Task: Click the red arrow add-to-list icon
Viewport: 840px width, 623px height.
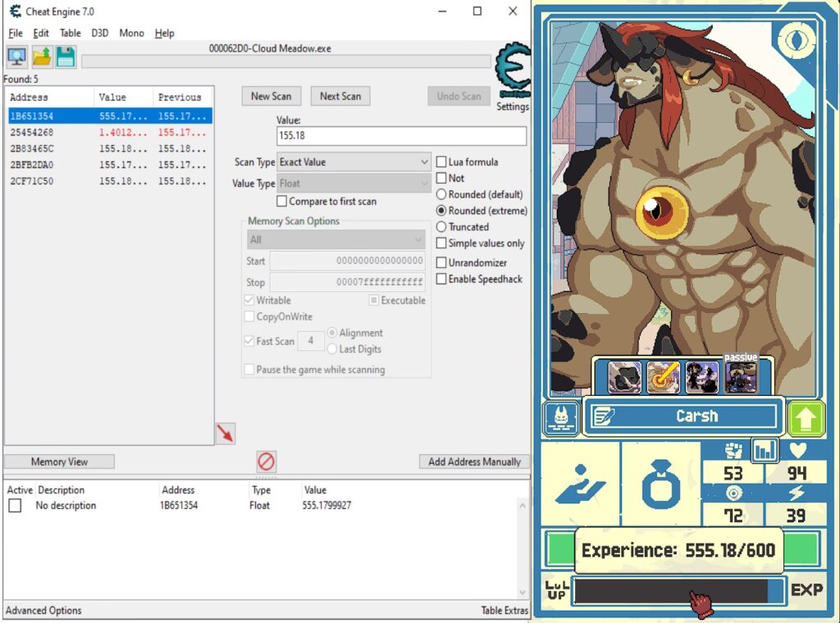Action: (226, 433)
